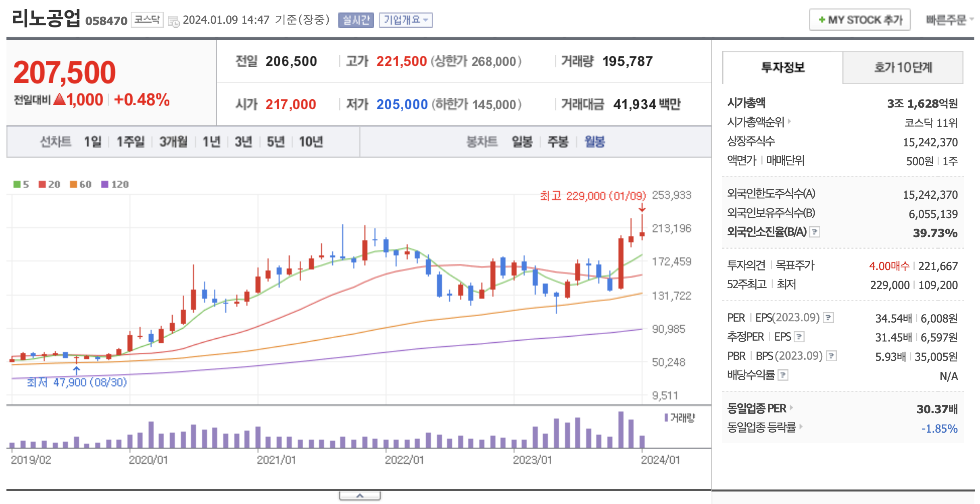Click the help icon beside PER EPS(2023.09)
Image resolution: width=980 pixels, height=504 pixels.
click(828, 318)
